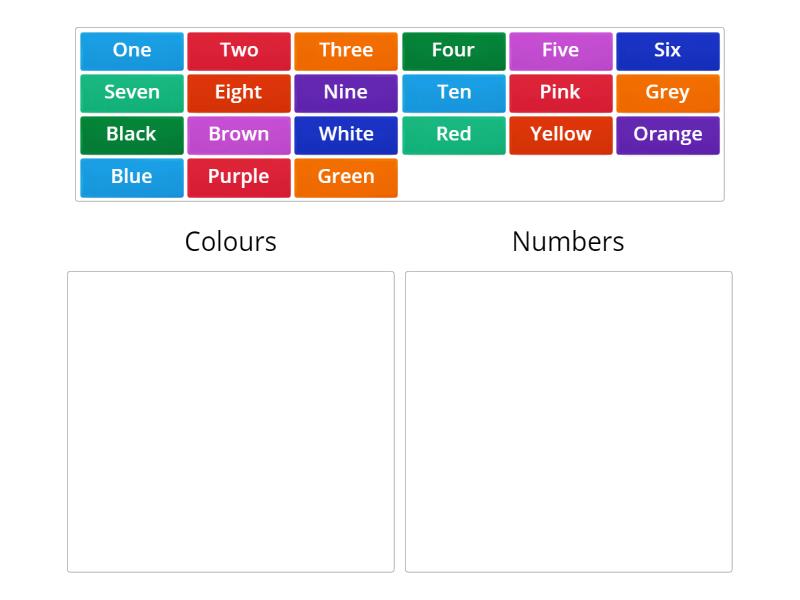Select the "Five" tile
Image resolution: width=800 pixels, height=600 pixels.
561,50
